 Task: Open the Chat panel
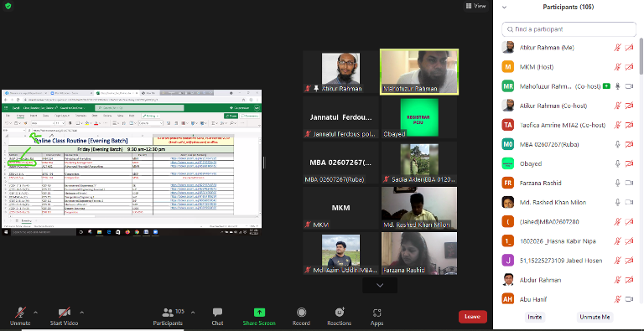coord(217,313)
